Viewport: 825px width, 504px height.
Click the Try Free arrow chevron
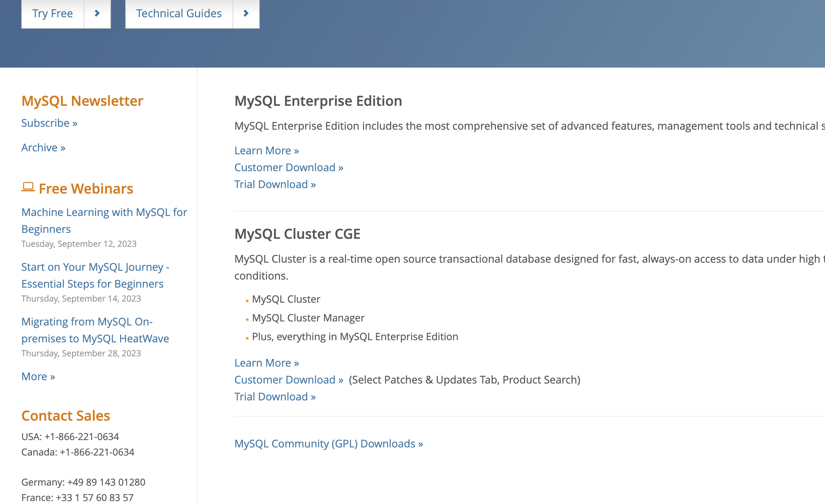coord(97,14)
